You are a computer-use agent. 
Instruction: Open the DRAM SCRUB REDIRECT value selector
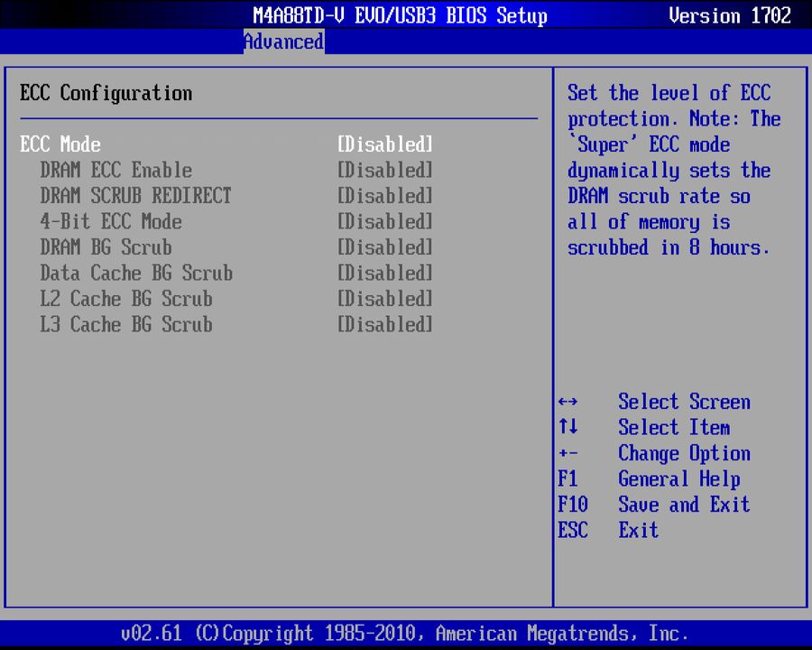coord(384,196)
